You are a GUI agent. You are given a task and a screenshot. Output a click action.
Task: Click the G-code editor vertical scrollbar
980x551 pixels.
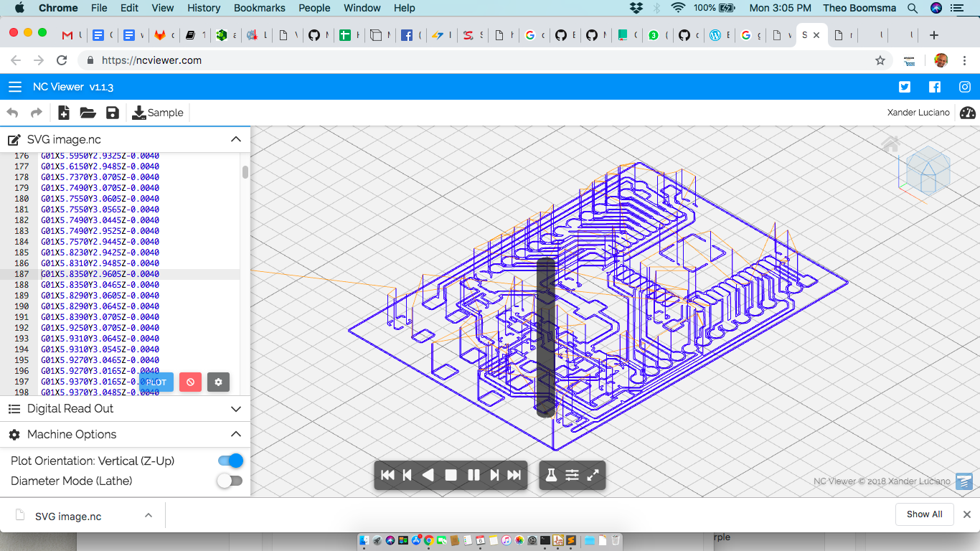(x=245, y=172)
